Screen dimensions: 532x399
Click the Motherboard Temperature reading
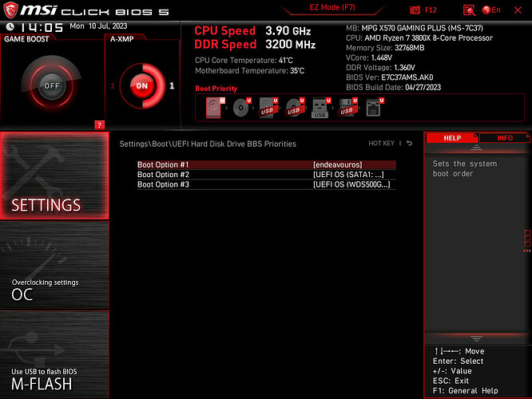[250, 71]
